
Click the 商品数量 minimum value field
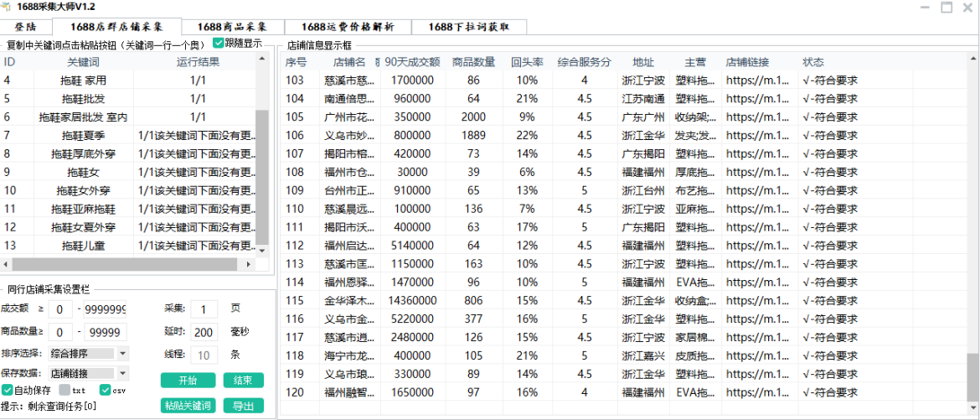[x=60, y=332]
